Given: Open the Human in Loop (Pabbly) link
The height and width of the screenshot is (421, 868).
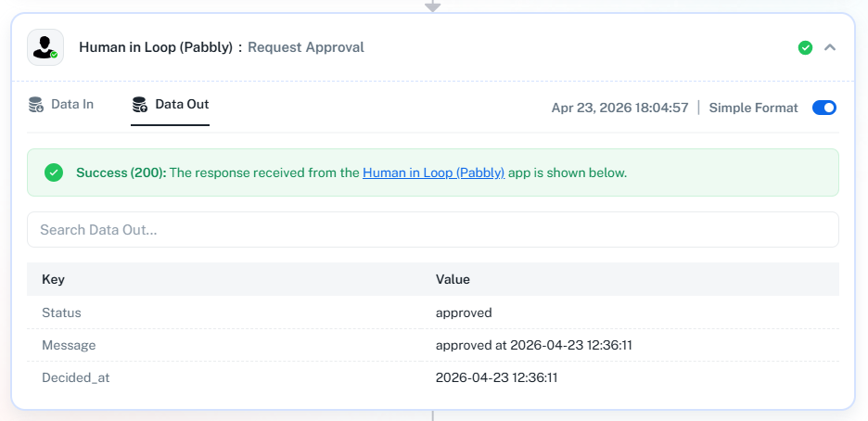Looking at the screenshot, I should [x=433, y=172].
